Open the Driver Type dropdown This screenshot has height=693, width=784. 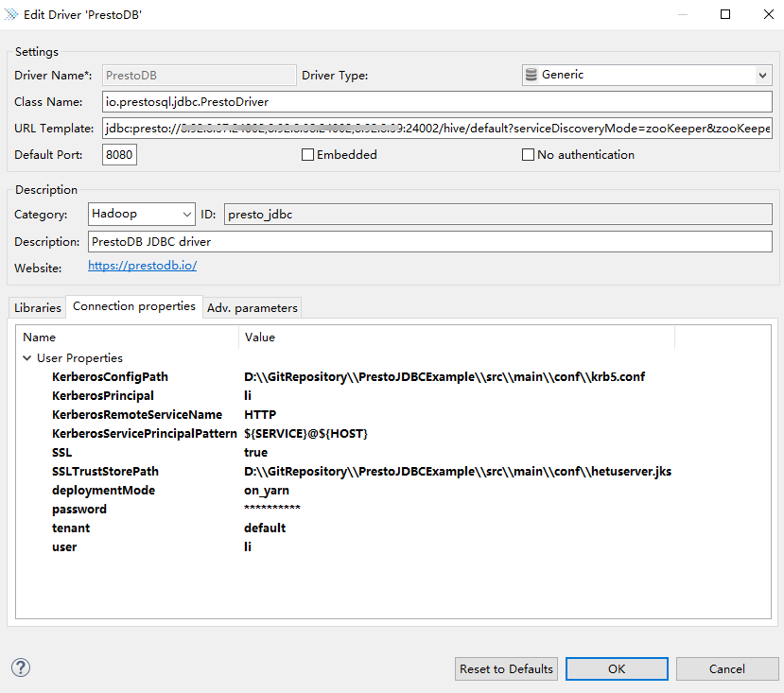762,76
